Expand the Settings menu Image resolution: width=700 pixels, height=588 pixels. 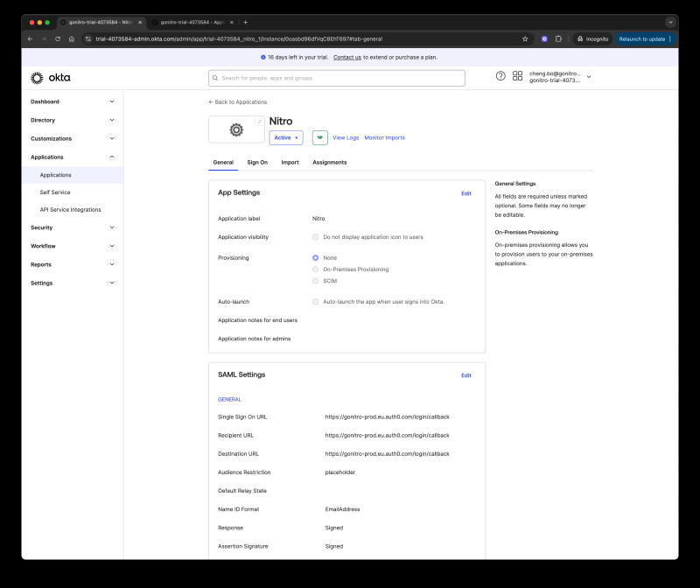tap(73, 283)
